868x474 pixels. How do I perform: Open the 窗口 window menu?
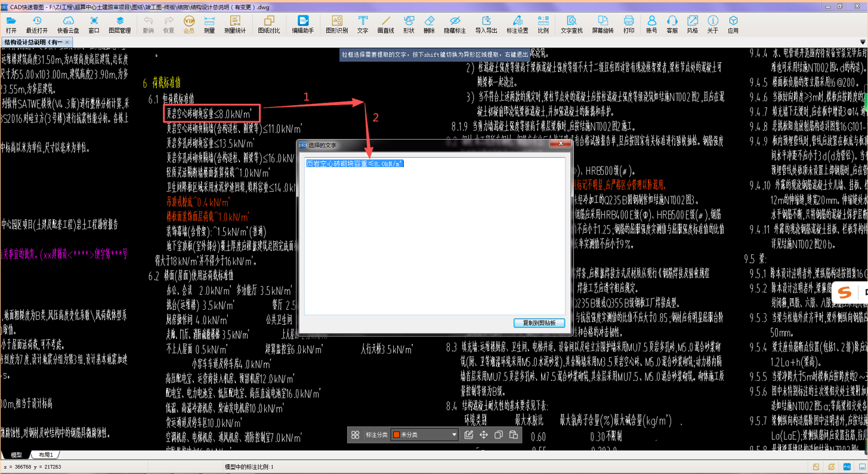tap(94, 24)
